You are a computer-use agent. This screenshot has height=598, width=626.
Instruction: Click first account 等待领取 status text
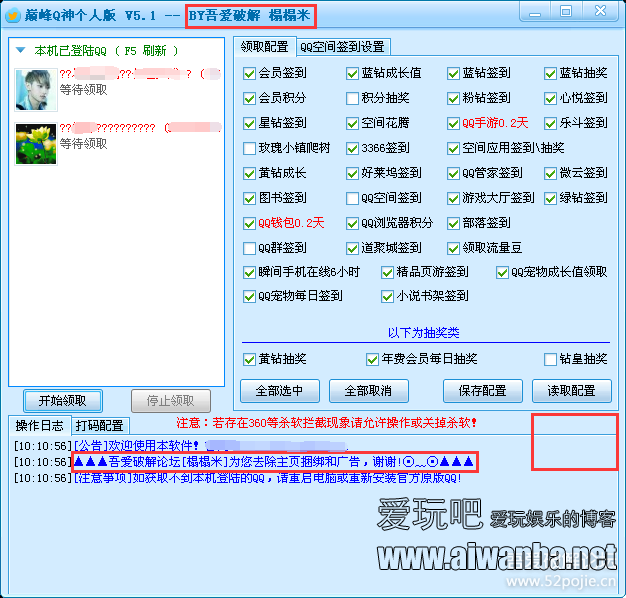83,90
